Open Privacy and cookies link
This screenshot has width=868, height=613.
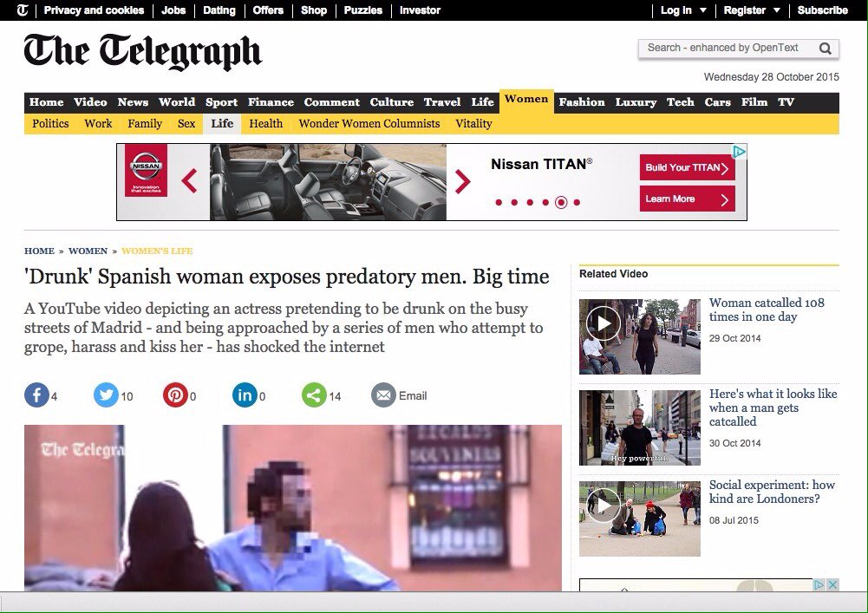pyautogui.click(x=94, y=10)
